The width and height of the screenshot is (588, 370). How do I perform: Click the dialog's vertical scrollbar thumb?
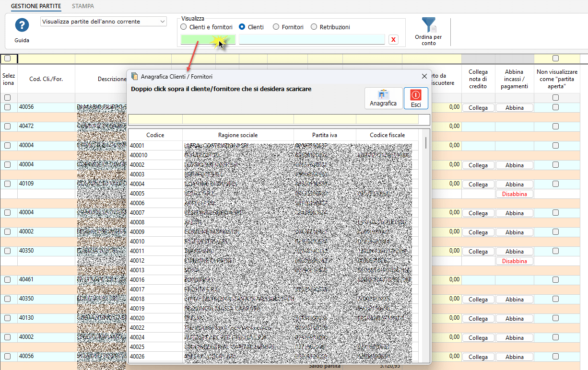(x=425, y=143)
